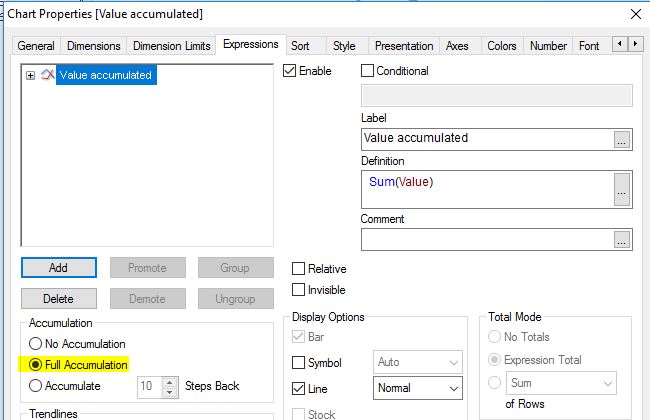Open the Definition edit dialog ellipsis button
This screenshot has width=650, height=420.
click(x=622, y=189)
